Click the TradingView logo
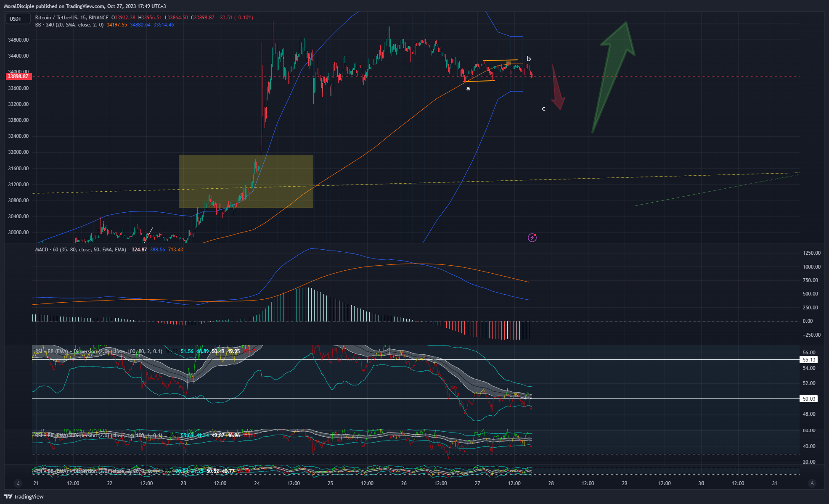Image resolution: width=829 pixels, height=504 pixels. [24, 496]
